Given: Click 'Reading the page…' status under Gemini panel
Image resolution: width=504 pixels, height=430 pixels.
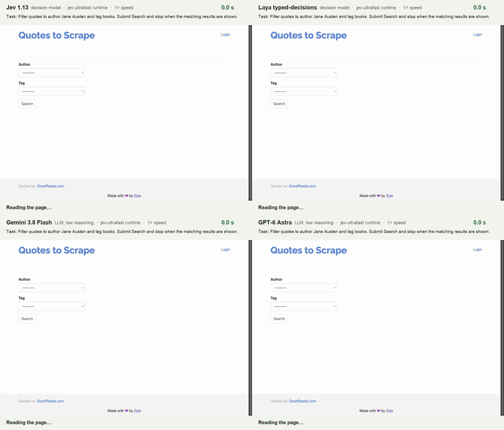Looking at the screenshot, I should (29, 423).
